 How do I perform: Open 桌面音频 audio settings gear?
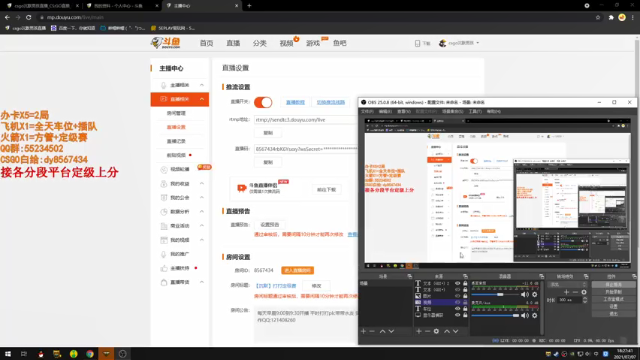tap(535, 294)
